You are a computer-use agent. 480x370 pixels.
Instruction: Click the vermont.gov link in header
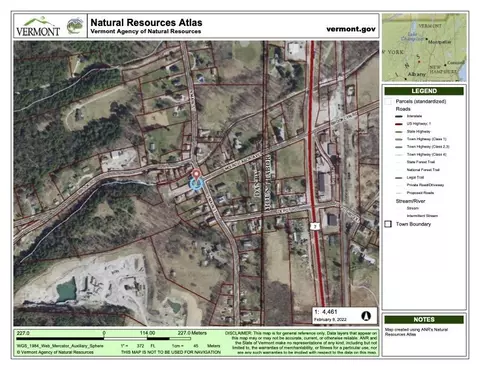(351, 29)
